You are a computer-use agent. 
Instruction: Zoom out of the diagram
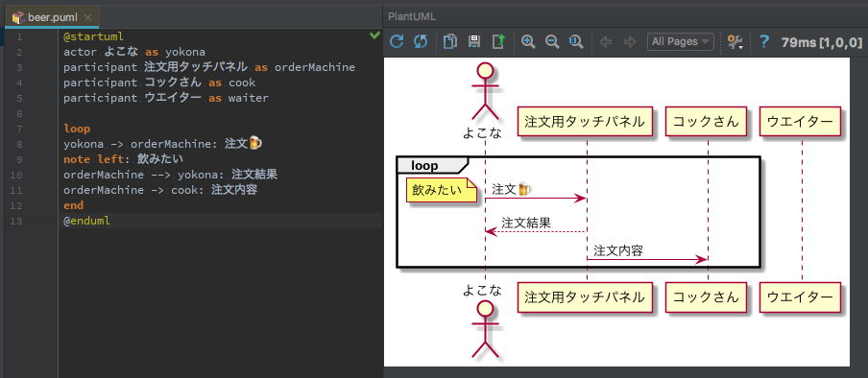(x=552, y=41)
